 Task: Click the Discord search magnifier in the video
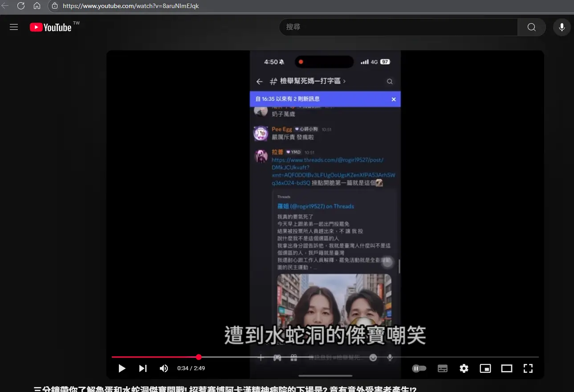390,82
